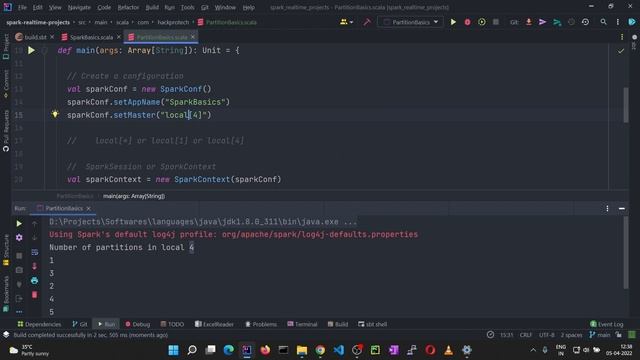
Task: Hide the Run tool window
Action: 622,209
